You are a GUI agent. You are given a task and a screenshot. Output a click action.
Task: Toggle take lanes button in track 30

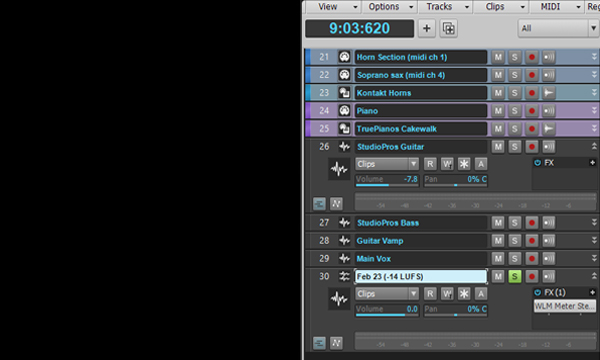pyautogui.click(x=319, y=343)
